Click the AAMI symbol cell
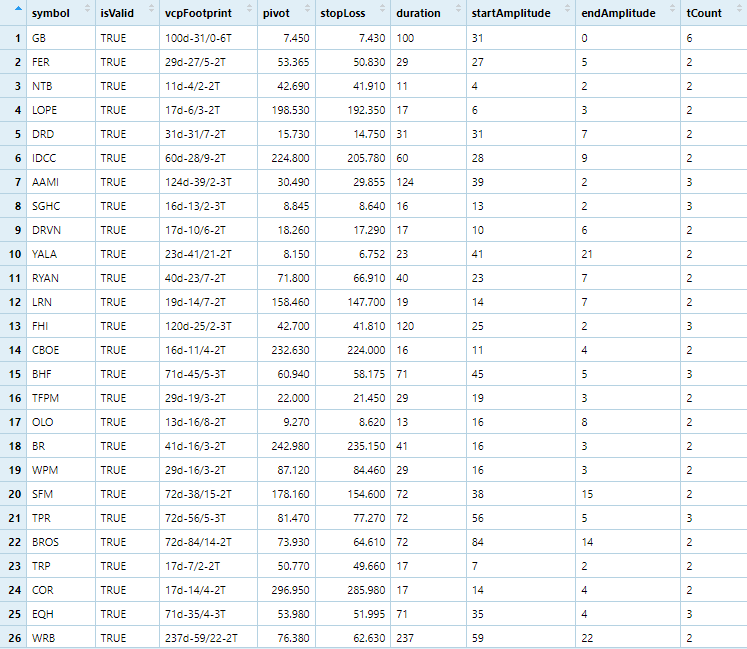This screenshot has width=747, height=649. pyautogui.click(x=61, y=182)
